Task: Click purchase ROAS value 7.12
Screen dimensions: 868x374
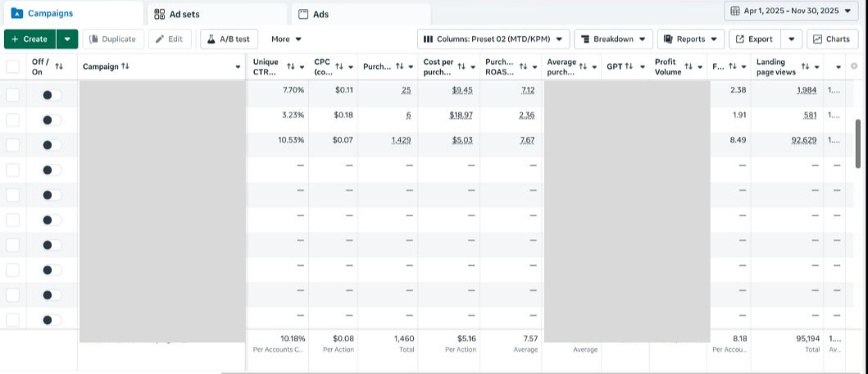Action: pos(528,91)
